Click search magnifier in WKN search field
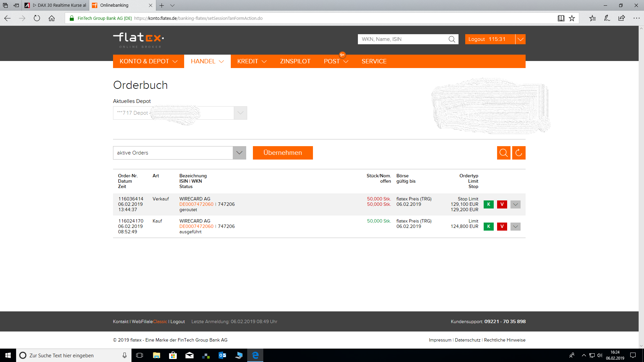 click(452, 39)
